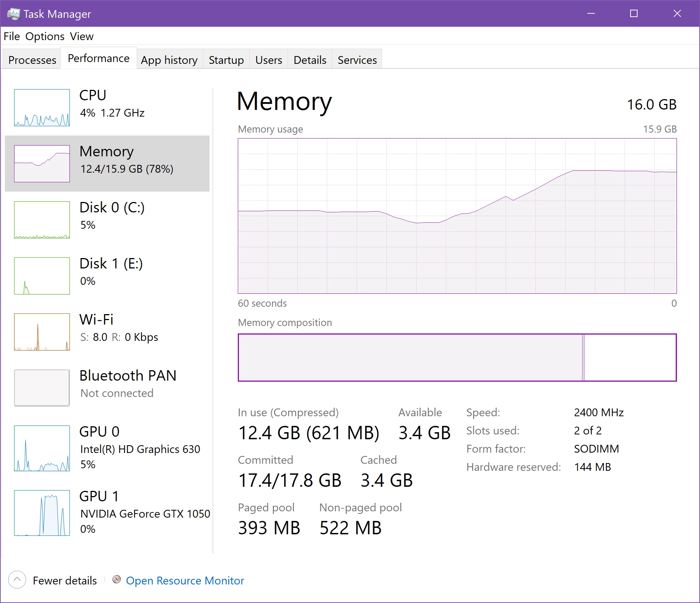
Task: Click the free segment of Memory composition bar
Action: coord(630,358)
